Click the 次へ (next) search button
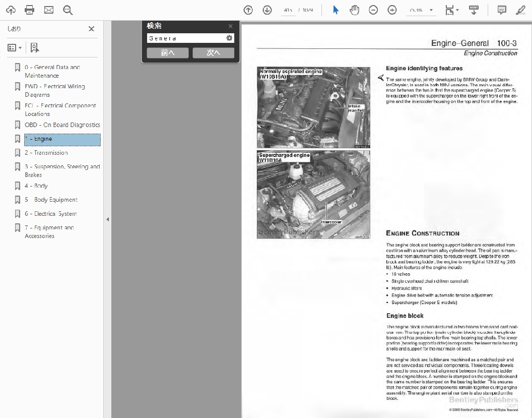Screen dimensions: 532x418 213,53
